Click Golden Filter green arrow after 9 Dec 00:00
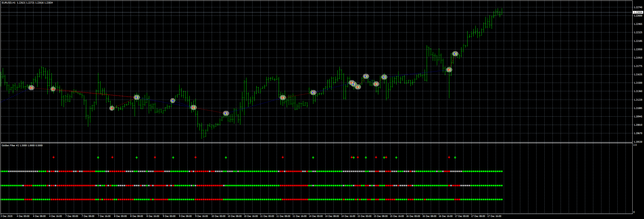 [x=173, y=158]
